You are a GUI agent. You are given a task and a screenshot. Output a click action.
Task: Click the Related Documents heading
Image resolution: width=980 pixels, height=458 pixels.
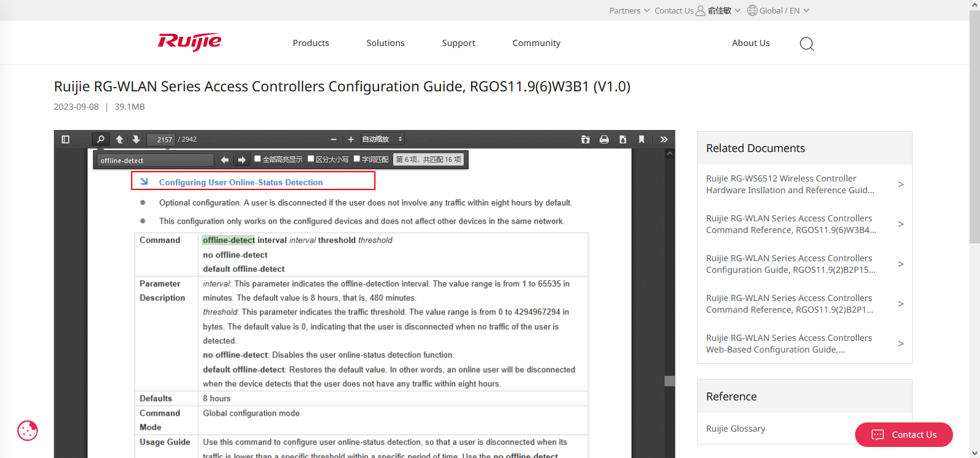coord(755,148)
